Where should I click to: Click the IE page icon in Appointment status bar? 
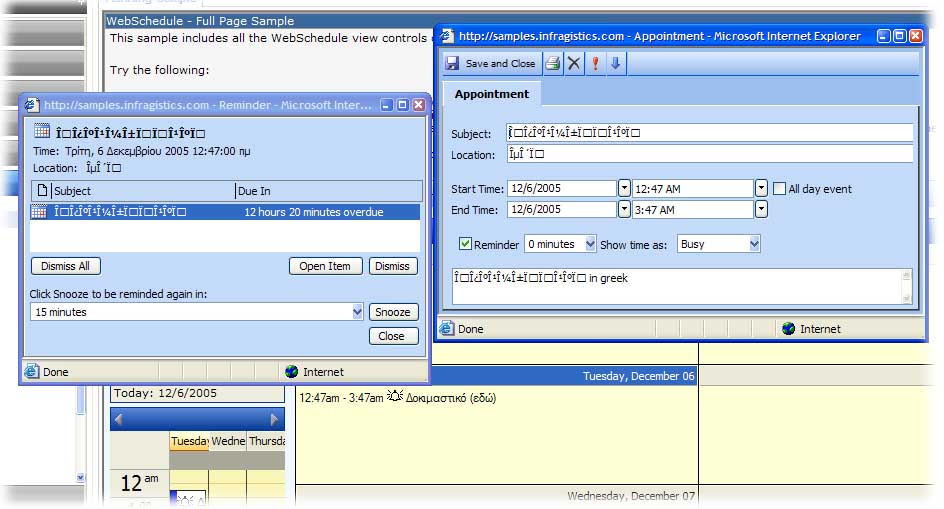click(x=446, y=329)
